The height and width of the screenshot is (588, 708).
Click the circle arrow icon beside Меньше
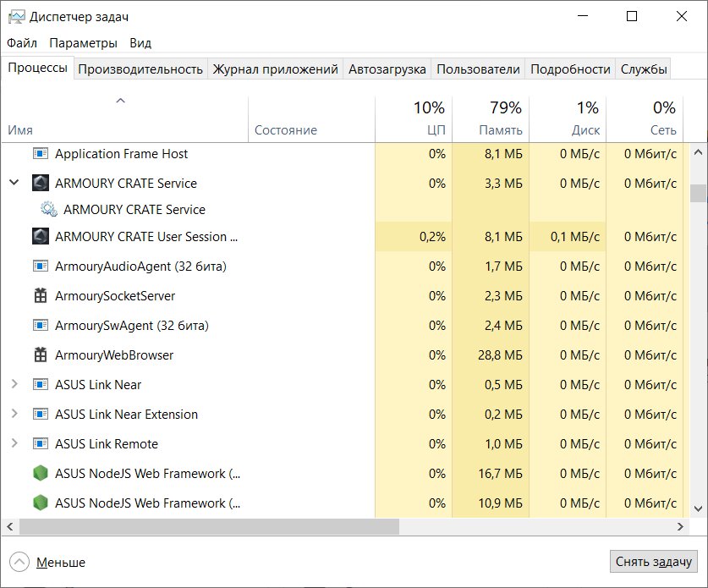click(19, 563)
